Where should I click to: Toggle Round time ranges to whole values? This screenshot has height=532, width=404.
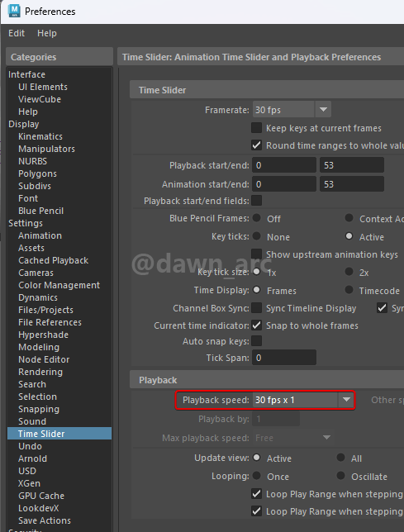click(x=256, y=145)
